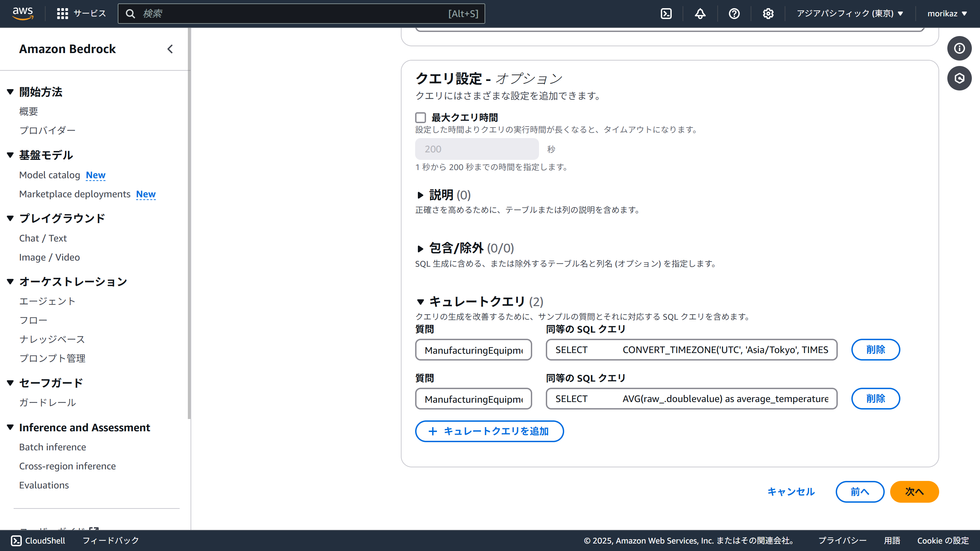Open the settings gear in the top bar
This screenshot has width=980, height=551.
tap(768, 14)
